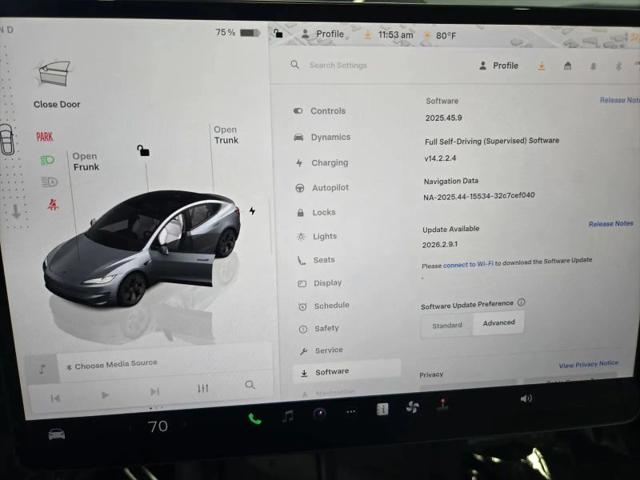
Task: Open the Controls settings menu
Action: (x=320, y=111)
